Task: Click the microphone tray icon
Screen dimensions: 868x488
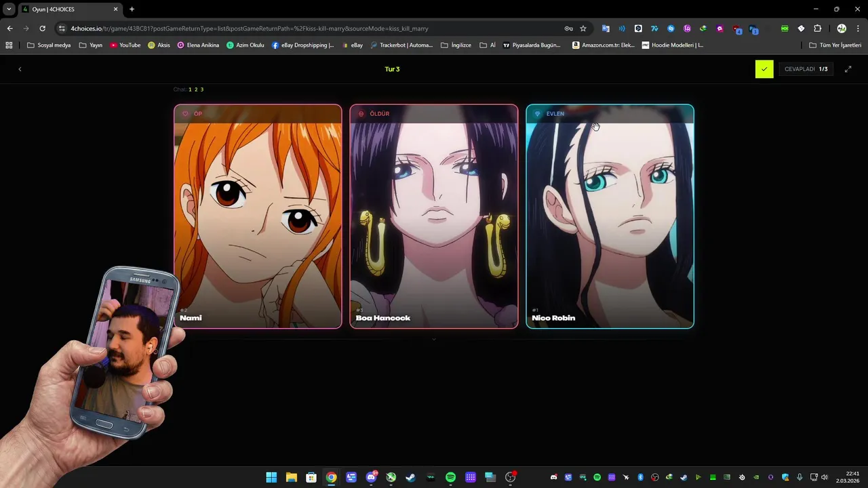Action: 800,477
